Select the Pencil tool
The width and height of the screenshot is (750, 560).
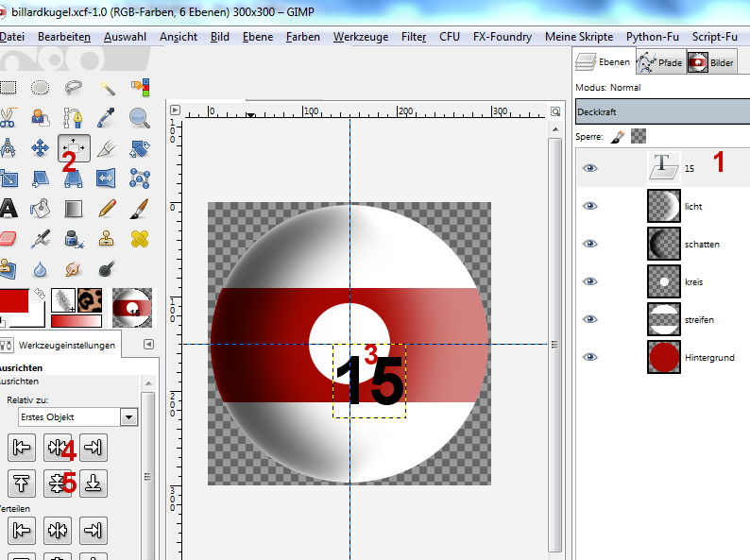[106, 208]
